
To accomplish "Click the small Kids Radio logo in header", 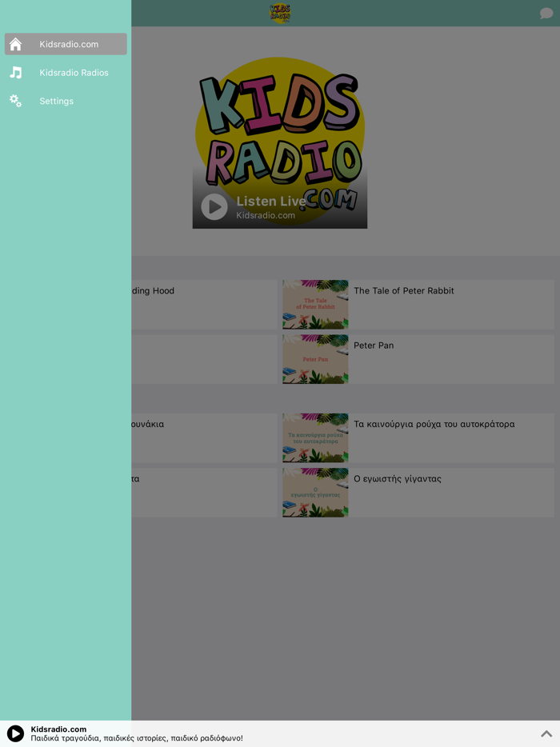I will coord(280,14).
